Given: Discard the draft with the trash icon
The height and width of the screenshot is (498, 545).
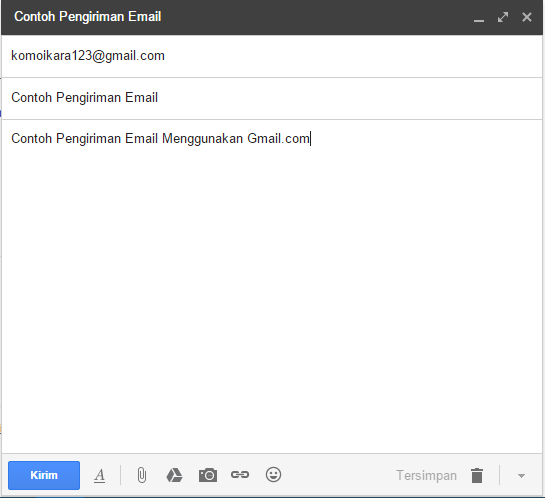Looking at the screenshot, I should pyautogui.click(x=477, y=475).
